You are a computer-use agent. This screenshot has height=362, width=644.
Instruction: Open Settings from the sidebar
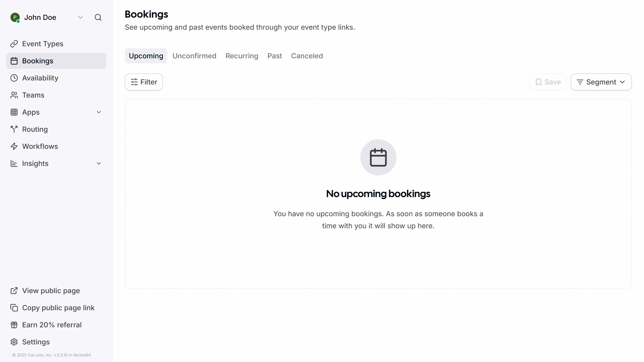pos(56,342)
